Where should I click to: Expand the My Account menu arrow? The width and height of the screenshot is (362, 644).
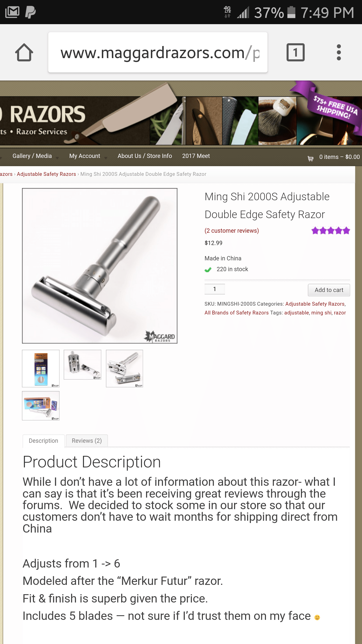click(x=106, y=158)
